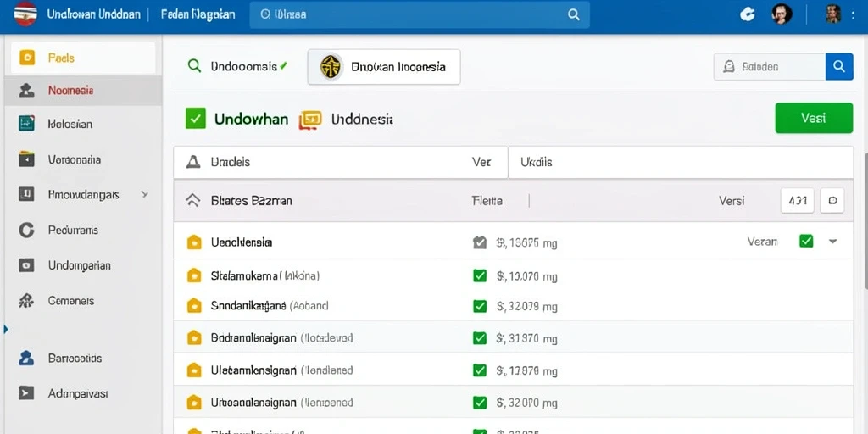This screenshot has width=868, height=434.
Task: Click the Undomparian sidebar icon
Action: [x=26, y=265]
